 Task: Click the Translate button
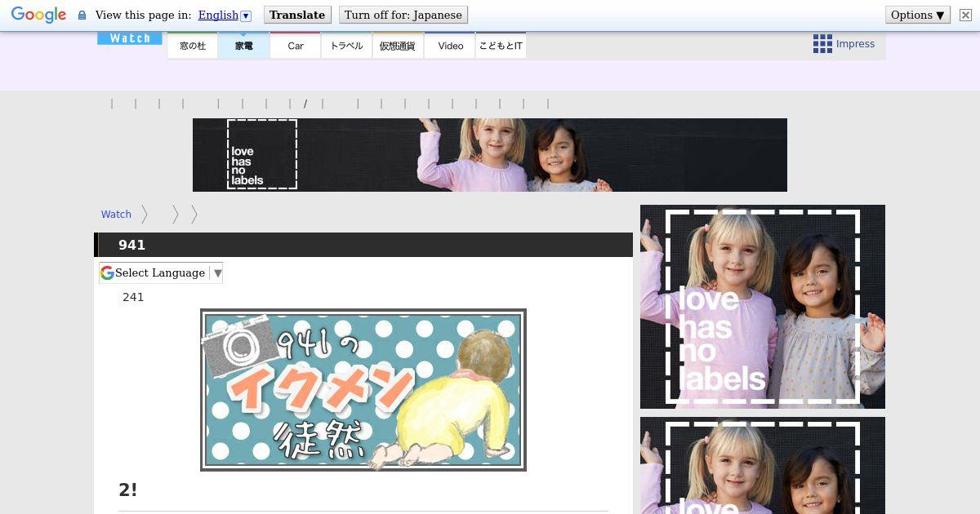click(297, 15)
